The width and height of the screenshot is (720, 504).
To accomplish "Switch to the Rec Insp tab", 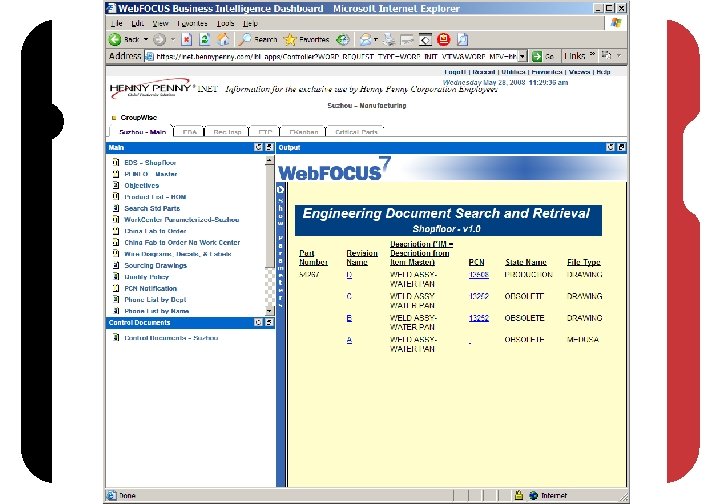I will pyautogui.click(x=227, y=132).
